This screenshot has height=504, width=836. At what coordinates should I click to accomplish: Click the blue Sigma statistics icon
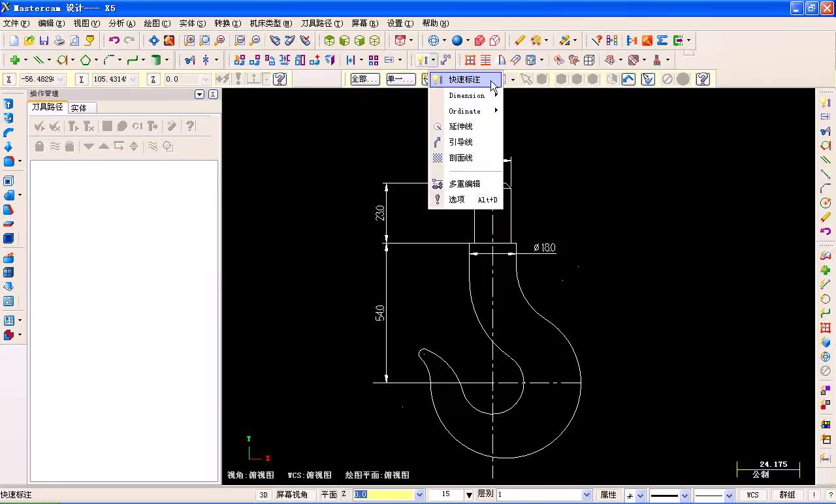662,40
